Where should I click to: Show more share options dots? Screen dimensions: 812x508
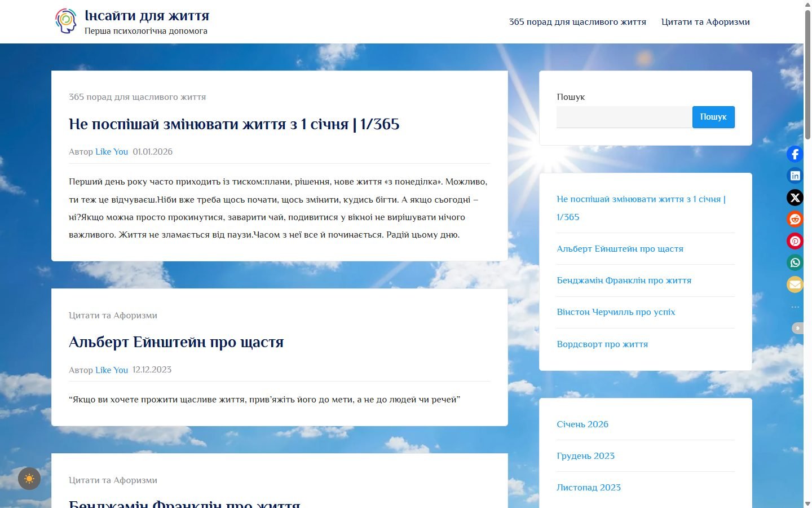[x=795, y=307]
